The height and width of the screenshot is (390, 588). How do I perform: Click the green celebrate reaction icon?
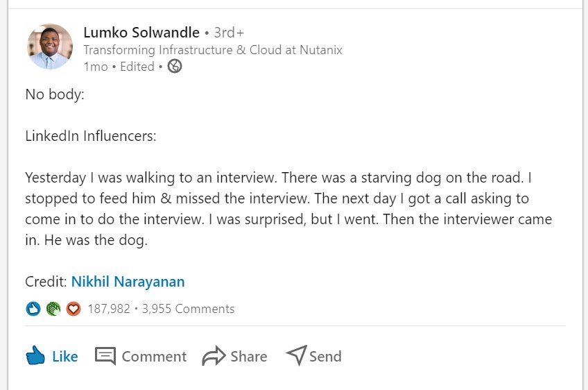(x=53, y=309)
